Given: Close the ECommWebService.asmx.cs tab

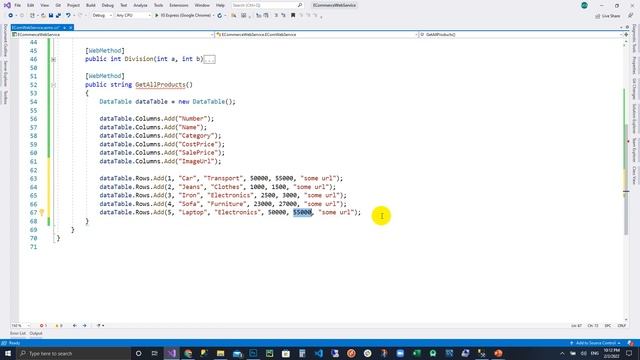Looking at the screenshot, I should (71, 27).
